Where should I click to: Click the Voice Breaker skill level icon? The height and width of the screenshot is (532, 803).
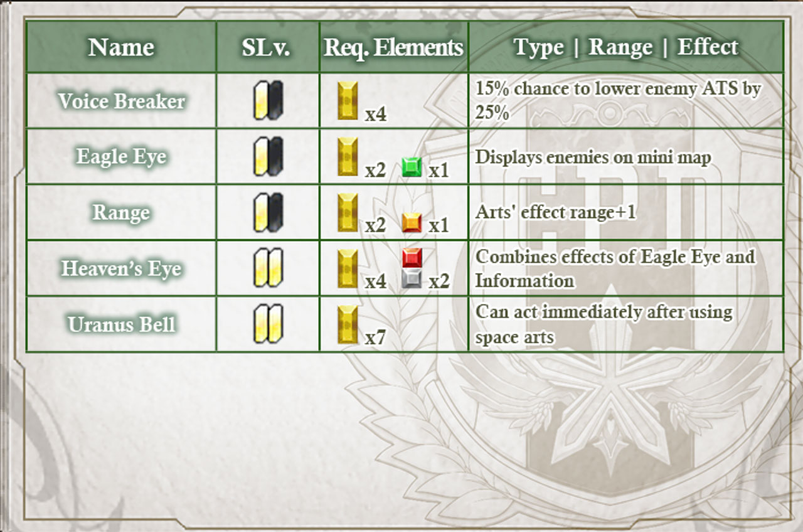click(269, 100)
